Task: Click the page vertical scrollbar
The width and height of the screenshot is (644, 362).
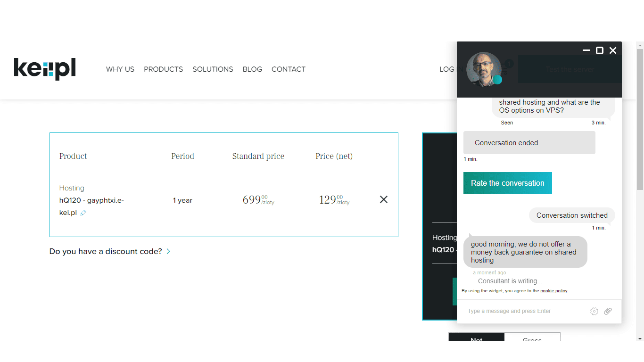Action: 640,120
